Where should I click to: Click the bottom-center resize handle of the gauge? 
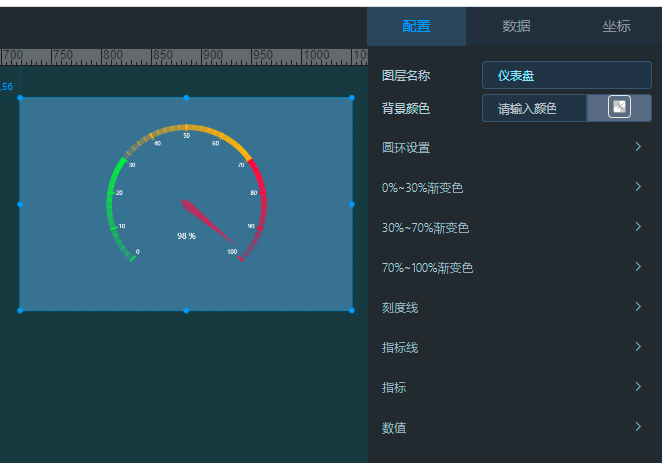coord(186,310)
